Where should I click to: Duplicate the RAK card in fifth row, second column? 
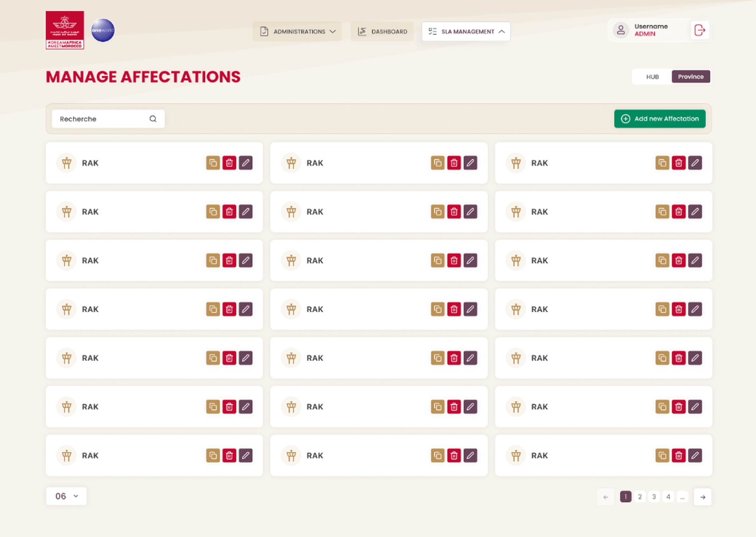(x=438, y=358)
